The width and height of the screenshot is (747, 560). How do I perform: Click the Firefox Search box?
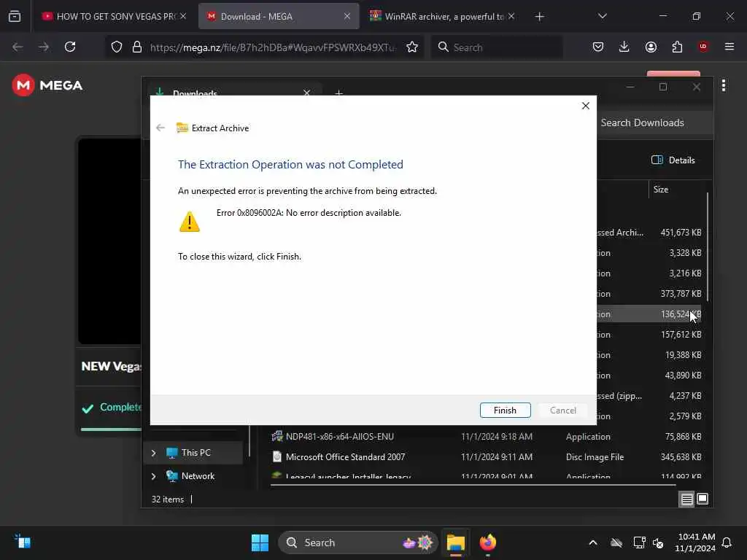coord(497,47)
